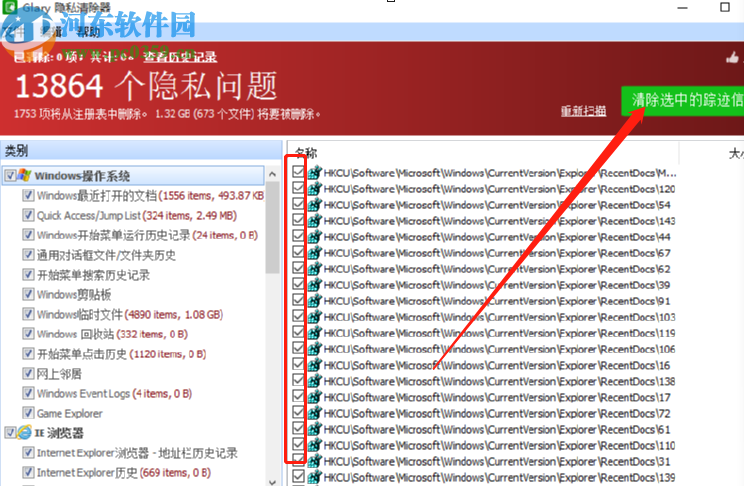The height and width of the screenshot is (486, 744).
Task: Open the 帮助 menu
Action: click(88, 32)
